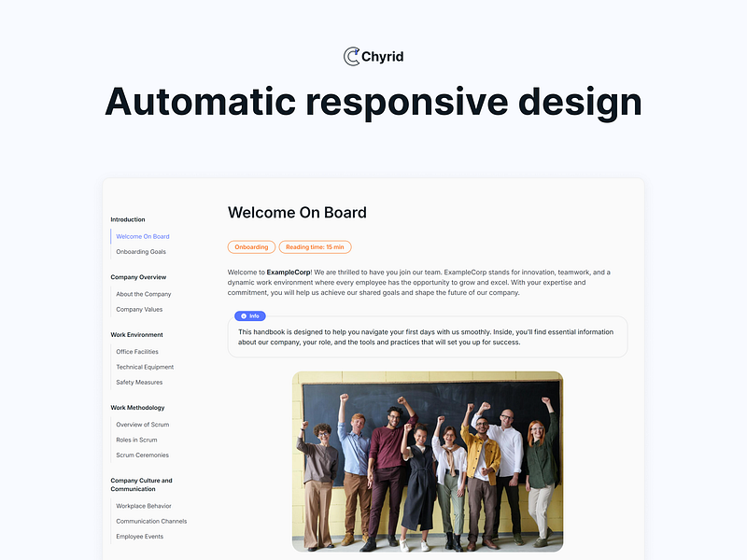Click the handbook info callout box
The width and height of the screenshot is (747, 560).
click(x=428, y=337)
